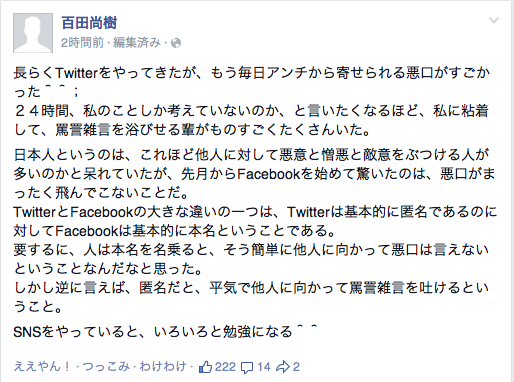Show the 222 people who liked
Screen dimensions: 514x382
[225, 367]
